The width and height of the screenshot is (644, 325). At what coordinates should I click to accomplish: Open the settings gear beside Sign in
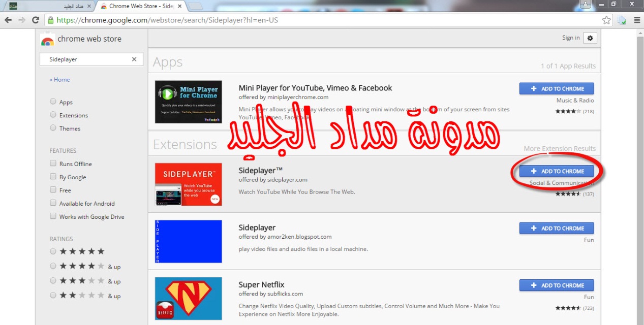[x=590, y=38]
